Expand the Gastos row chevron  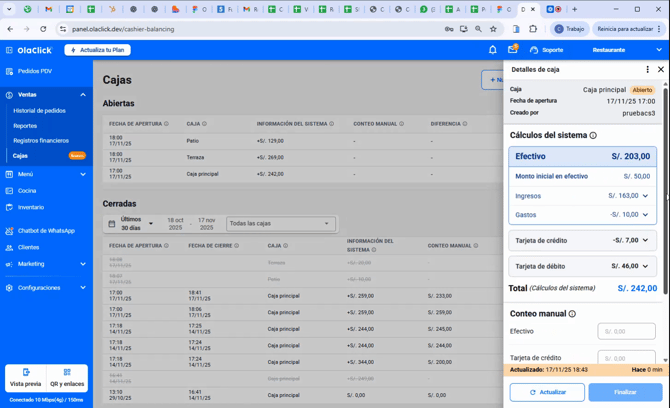(x=645, y=214)
